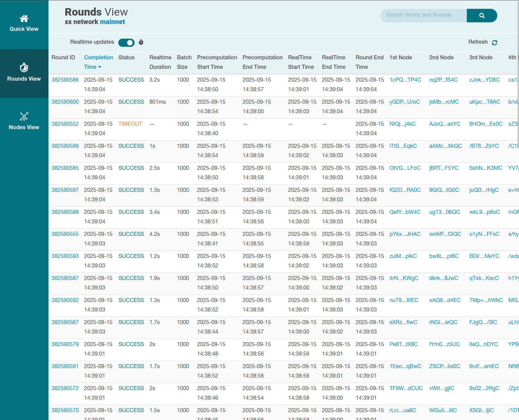Open node 1cPQ...TP4C link
This screenshot has height=420, width=519.
pos(405,80)
